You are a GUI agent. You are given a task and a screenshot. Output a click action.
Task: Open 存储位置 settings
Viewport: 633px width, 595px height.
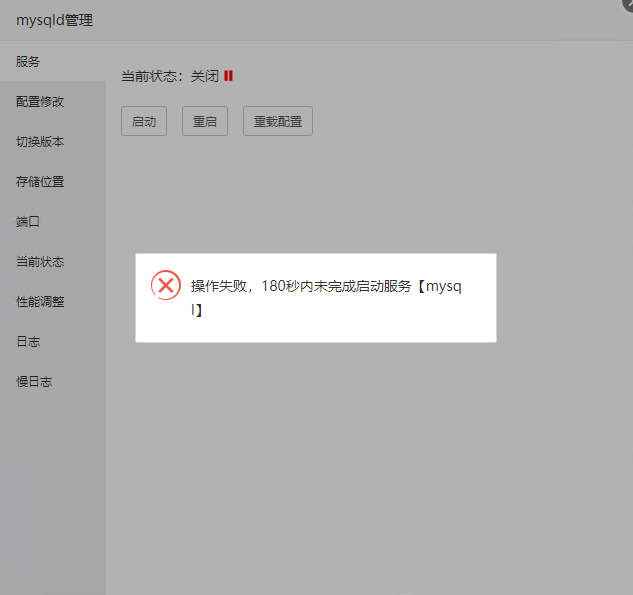[x=52, y=181]
